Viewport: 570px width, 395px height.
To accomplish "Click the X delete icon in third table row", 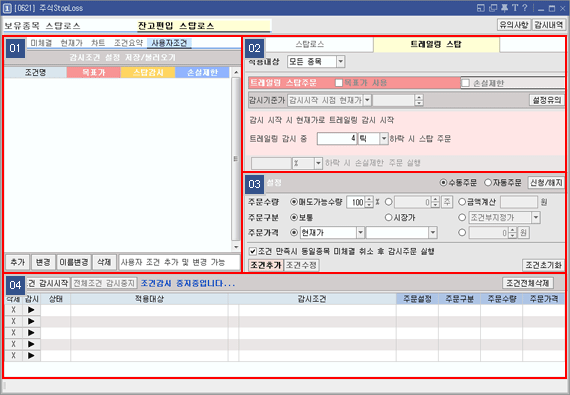I will click(x=13, y=332).
